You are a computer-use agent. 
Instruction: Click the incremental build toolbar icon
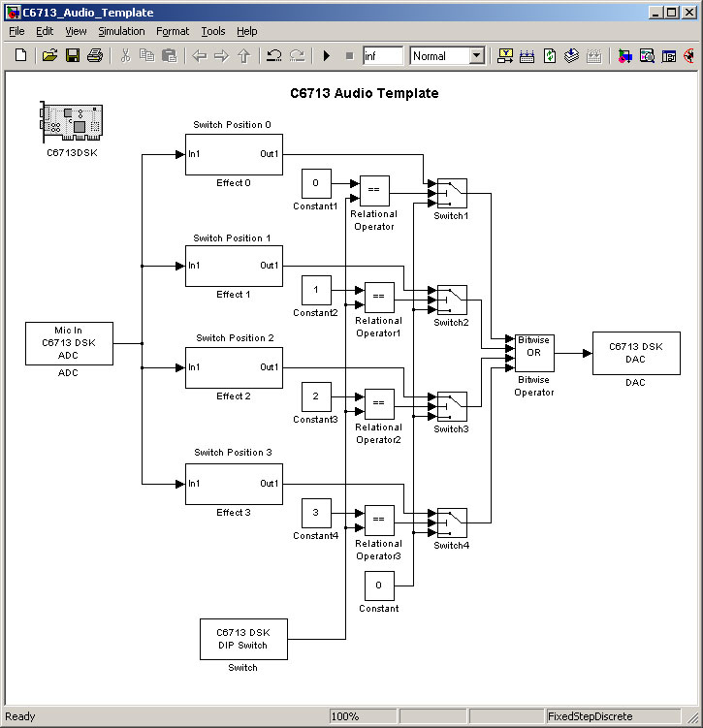[505, 55]
